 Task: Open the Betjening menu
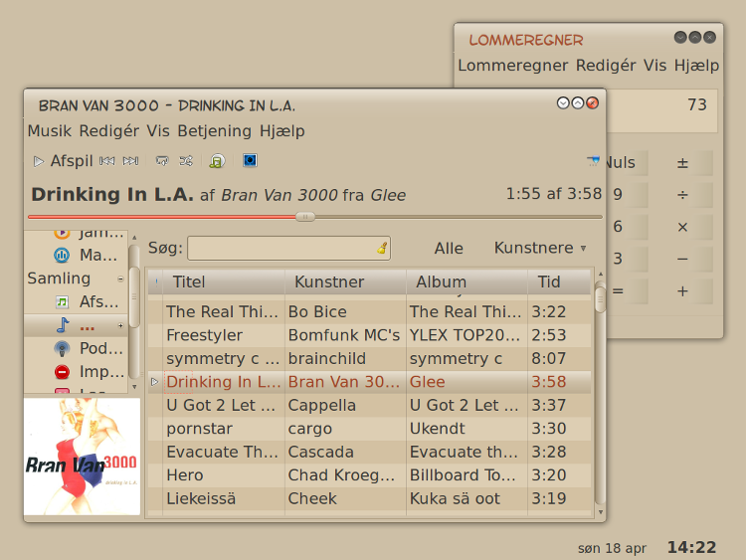(215, 131)
